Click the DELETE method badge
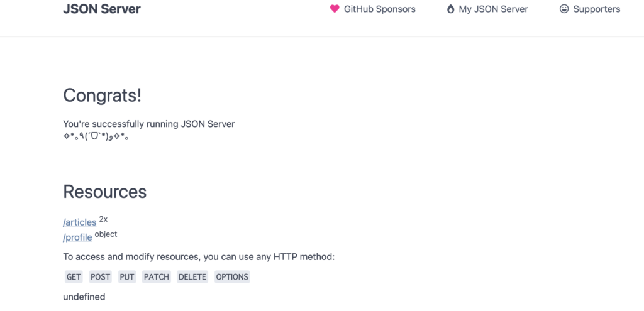Screen dimensions: 644x311 (192, 276)
